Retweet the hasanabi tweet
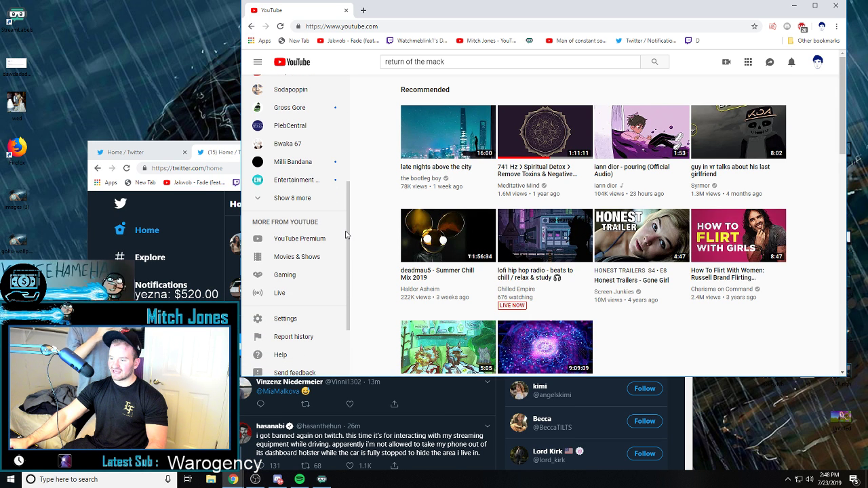Viewport: 868px width, 488px height. pos(305,466)
